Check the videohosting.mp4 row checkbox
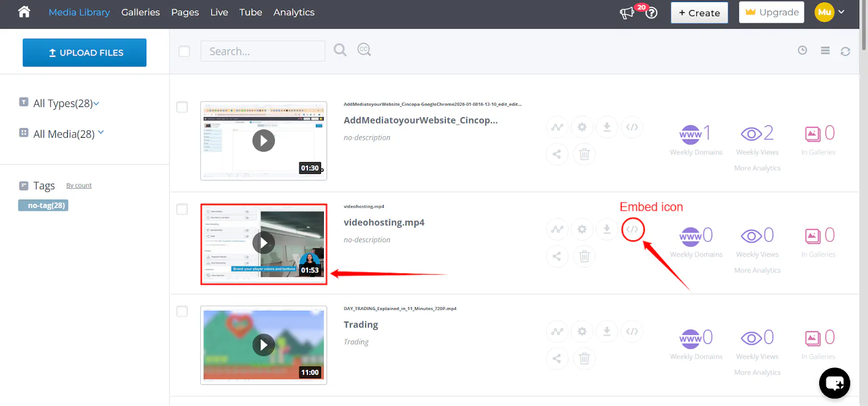The width and height of the screenshot is (868, 406). [x=182, y=209]
